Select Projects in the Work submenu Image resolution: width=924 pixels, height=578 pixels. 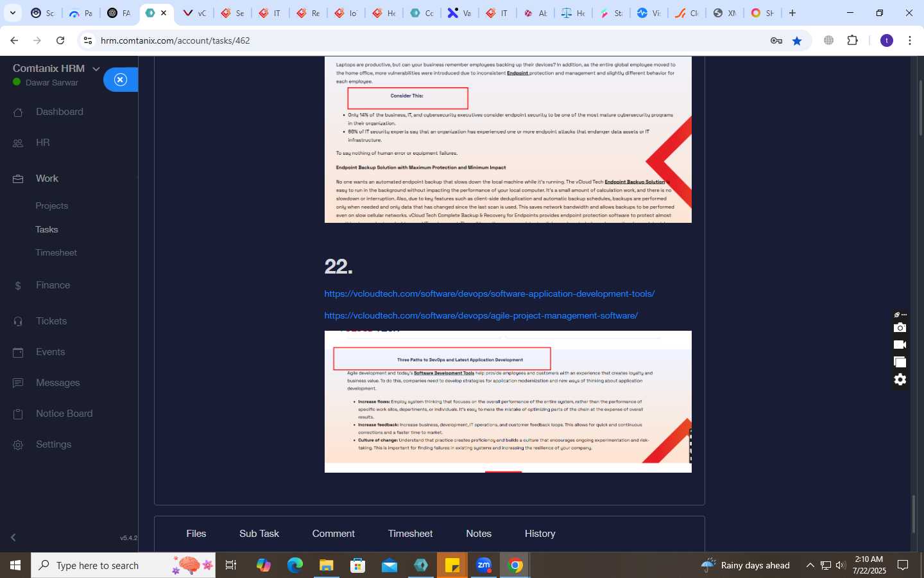tap(52, 206)
